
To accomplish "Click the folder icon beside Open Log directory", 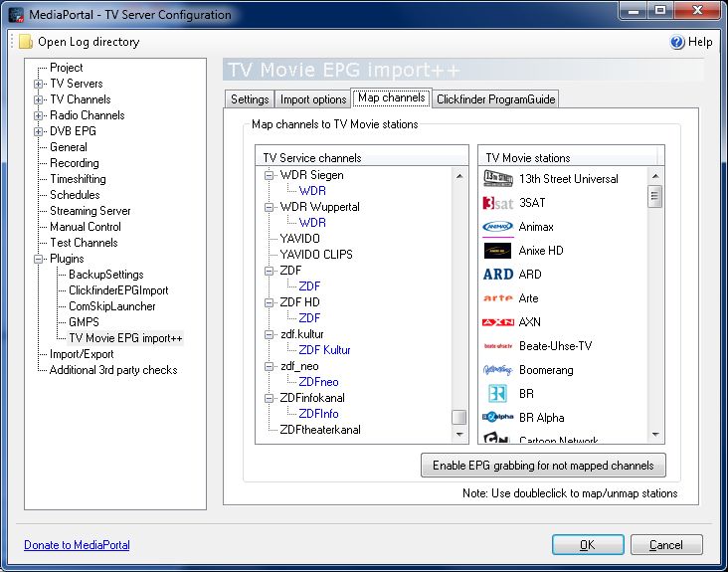I will click(26, 42).
